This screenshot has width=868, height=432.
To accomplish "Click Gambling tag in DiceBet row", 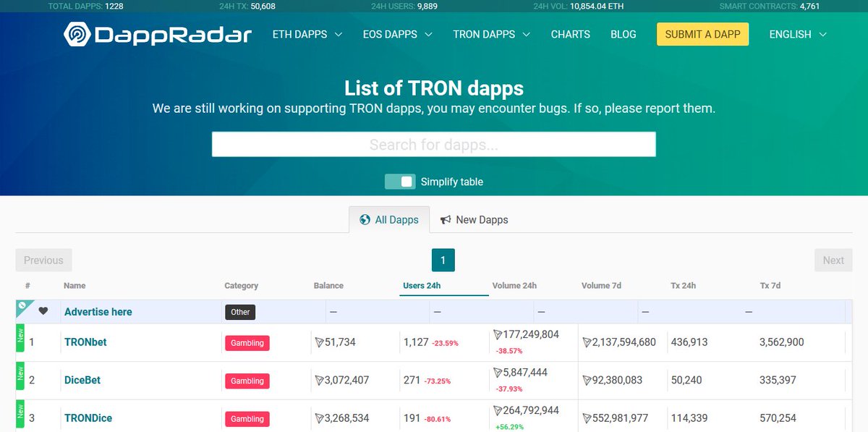I will point(247,381).
